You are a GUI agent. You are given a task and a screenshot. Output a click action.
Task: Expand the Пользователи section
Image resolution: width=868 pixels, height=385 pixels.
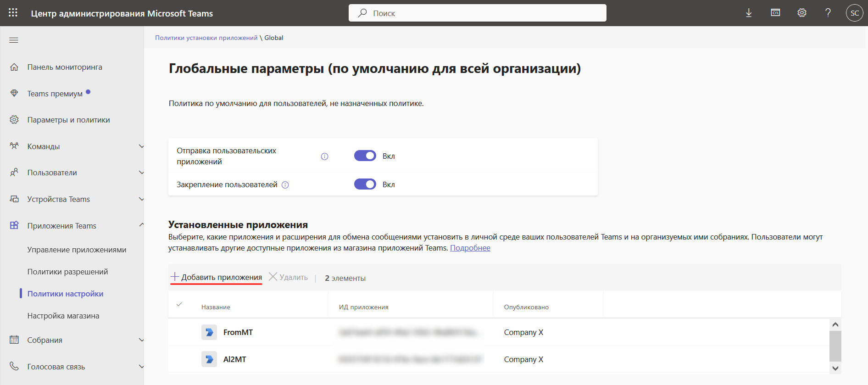pyautogui.click(x=141, y=173)
